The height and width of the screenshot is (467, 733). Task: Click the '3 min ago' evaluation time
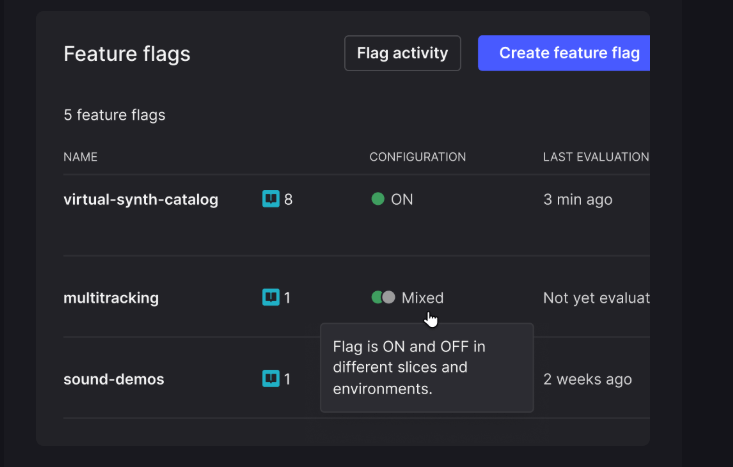click(x=577, y=199)
